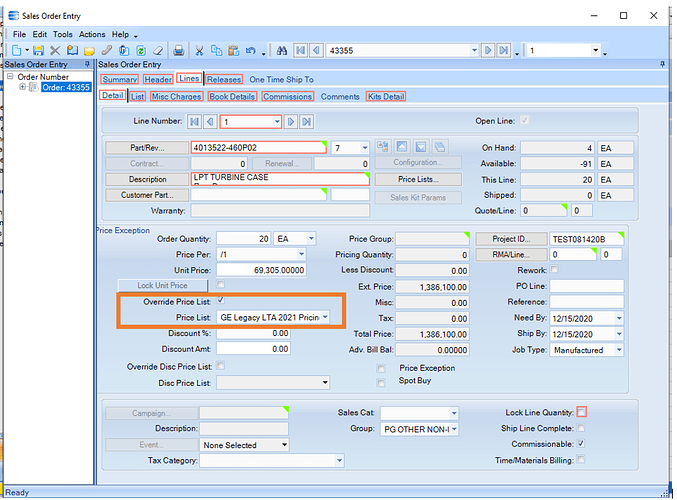Go to next line number
This screenshot has width=677, height=500.
pyautogui.click(x=291, y=122)
